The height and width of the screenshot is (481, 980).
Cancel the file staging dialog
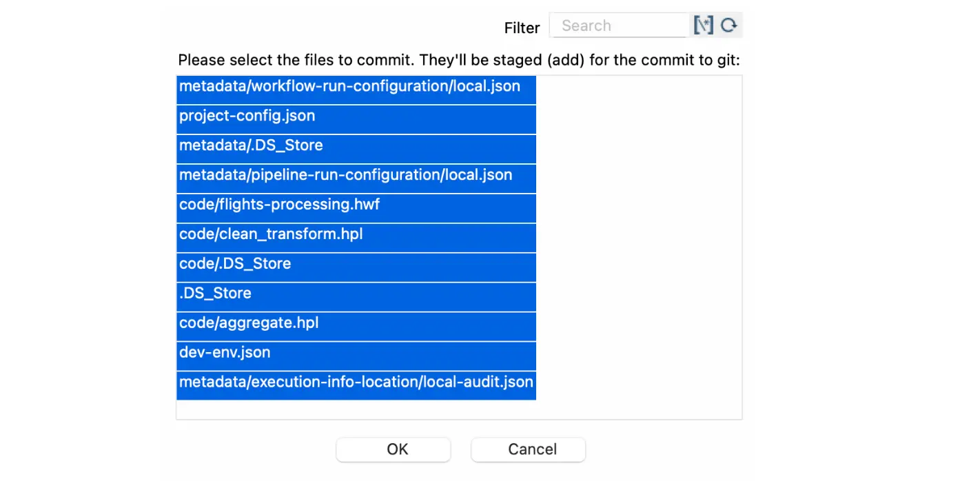[x=528, y=449]
